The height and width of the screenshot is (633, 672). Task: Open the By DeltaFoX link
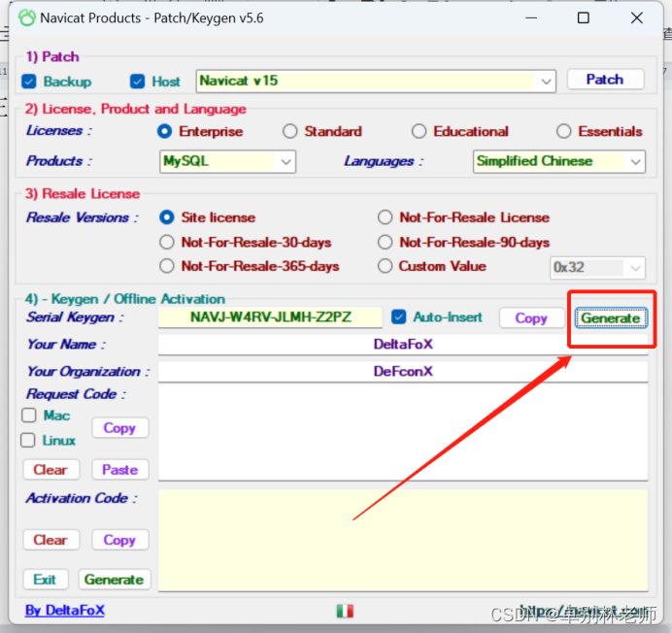pyautogui.click(x=65, y=610)
